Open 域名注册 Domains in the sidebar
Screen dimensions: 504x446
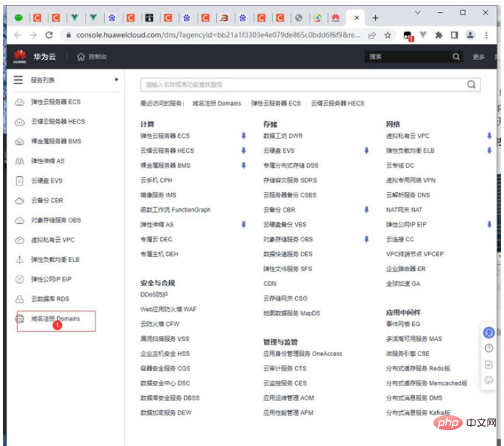[x=56, y=318]
